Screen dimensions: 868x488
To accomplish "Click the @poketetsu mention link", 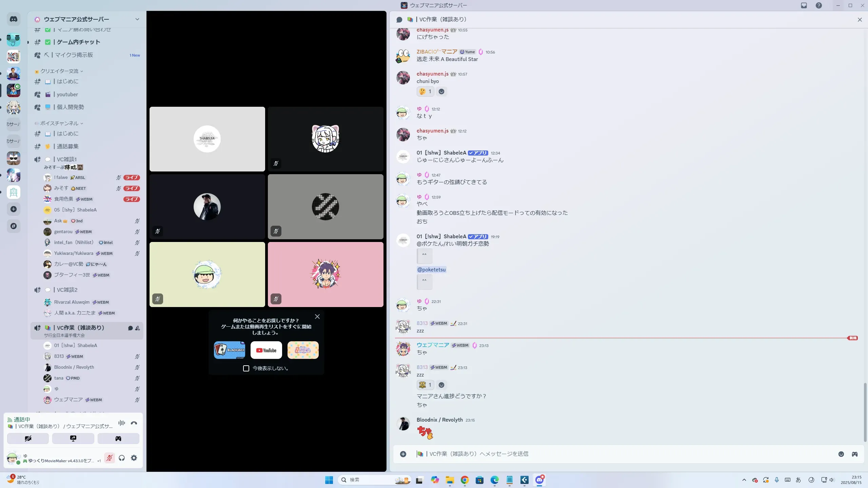I will [x=431, y=270].
